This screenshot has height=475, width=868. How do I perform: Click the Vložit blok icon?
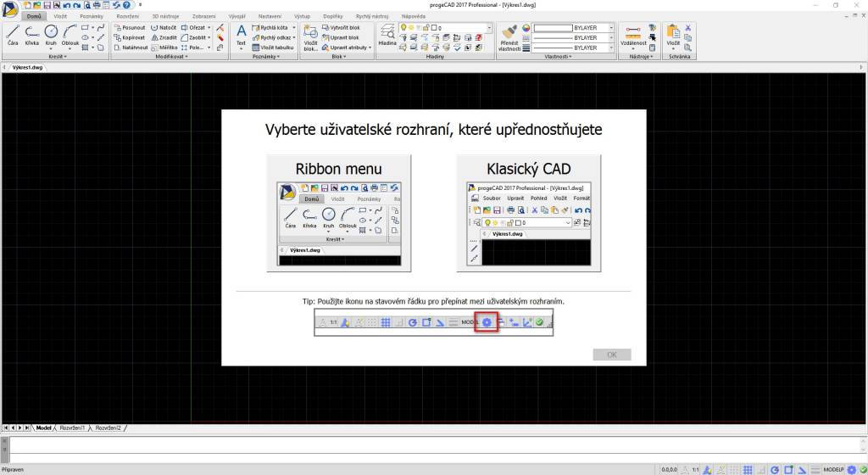(310, 37)
